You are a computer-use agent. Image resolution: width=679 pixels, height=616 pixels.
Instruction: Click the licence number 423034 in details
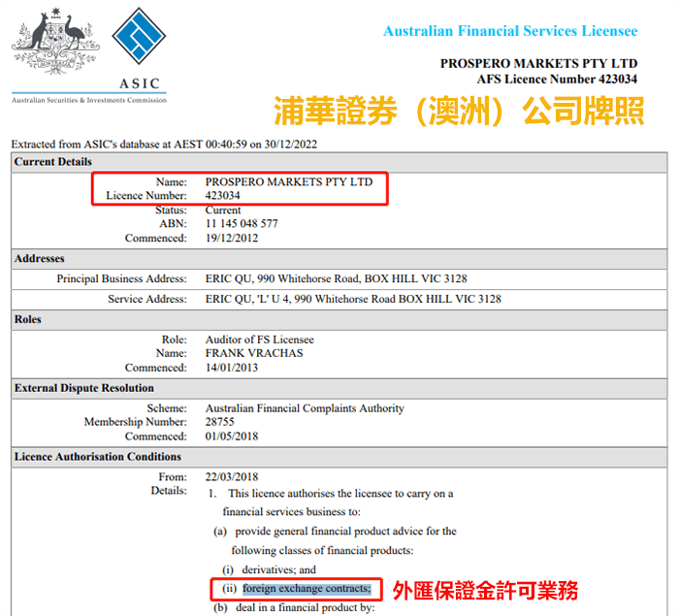click(x=223, y=195)
